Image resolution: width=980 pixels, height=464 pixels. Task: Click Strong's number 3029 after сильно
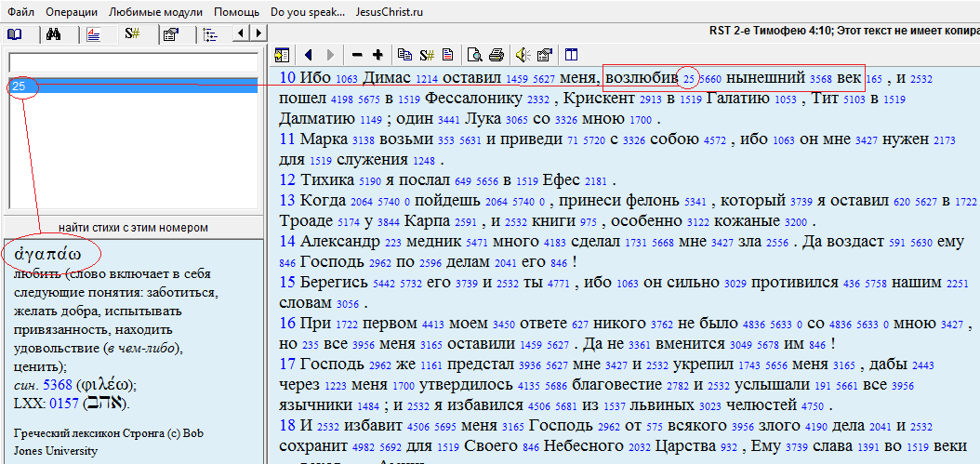coord(735,285)
